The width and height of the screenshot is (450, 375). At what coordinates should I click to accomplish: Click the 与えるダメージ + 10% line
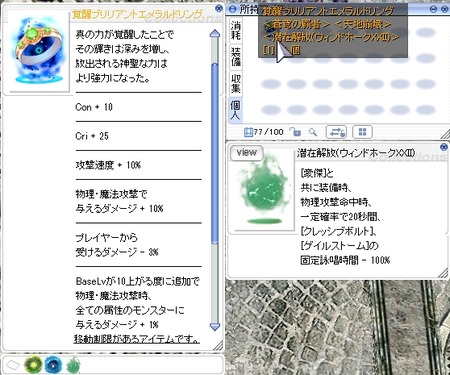119,209
